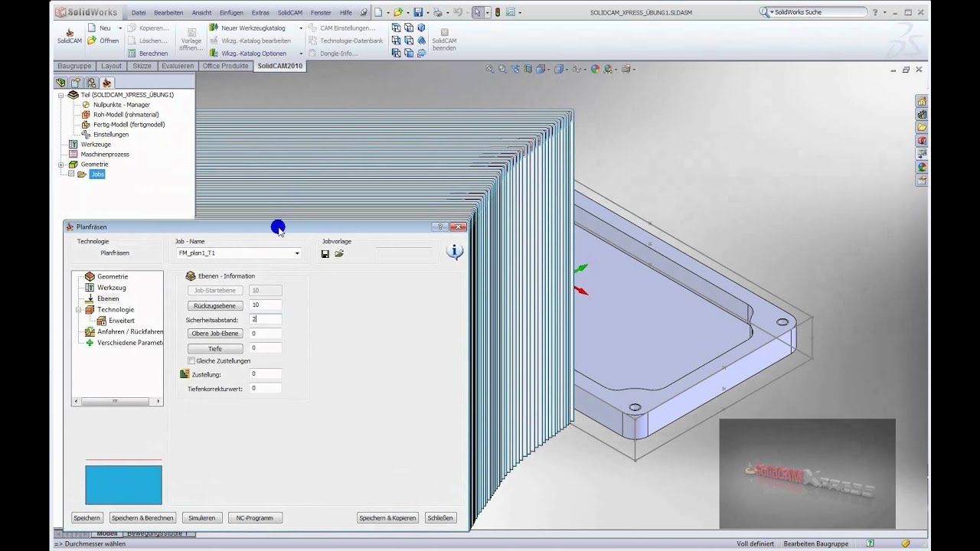
Task: Open the SolidWorks Suche search dropdown arrow
Action: (770, 12)
